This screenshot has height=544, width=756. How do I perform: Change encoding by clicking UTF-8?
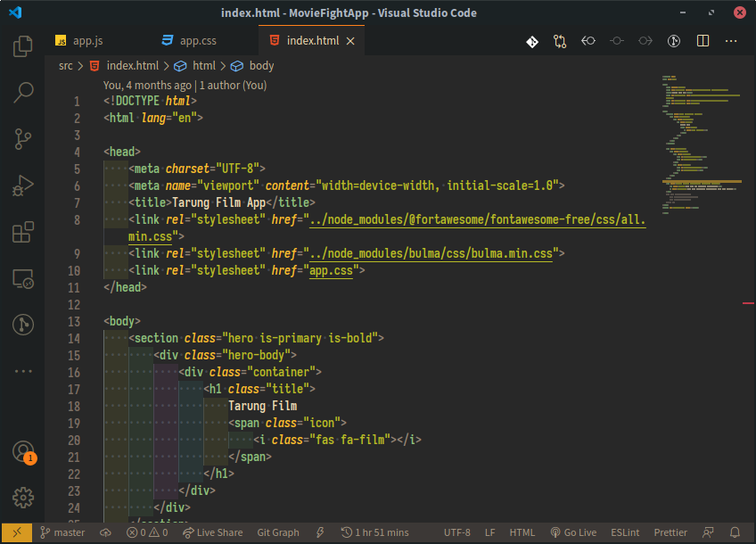click(x=456, y=532)
